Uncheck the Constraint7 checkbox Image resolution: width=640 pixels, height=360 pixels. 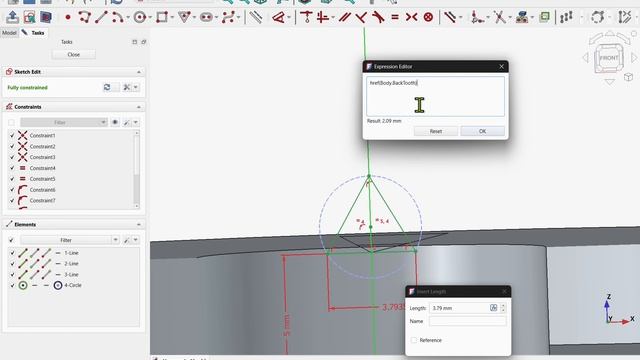coord(12,200)
